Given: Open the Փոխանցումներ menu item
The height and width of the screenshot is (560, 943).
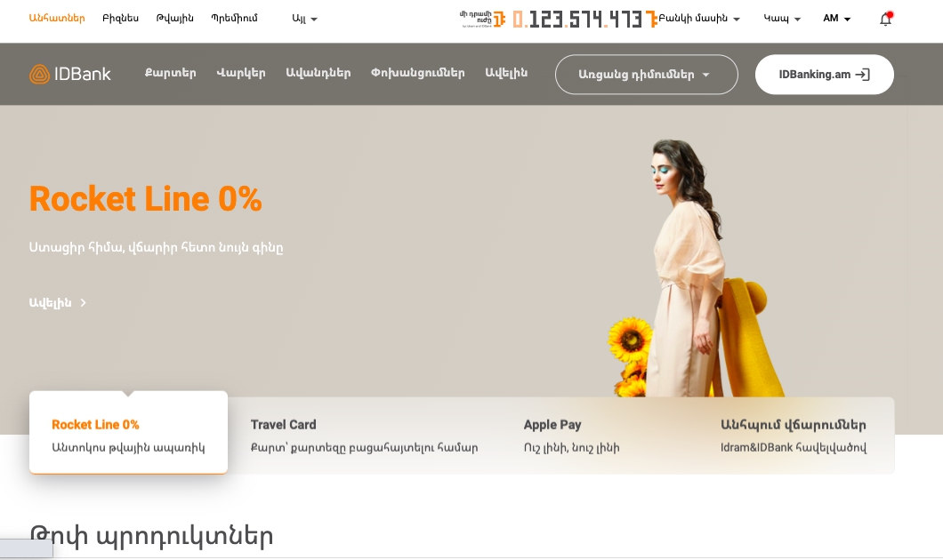Looking at the screenshot, I should click(417, 73).
